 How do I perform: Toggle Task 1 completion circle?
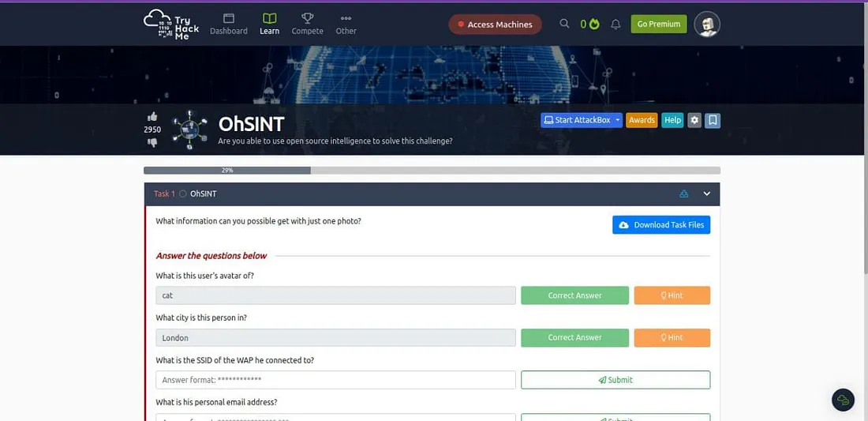point(183,194)
